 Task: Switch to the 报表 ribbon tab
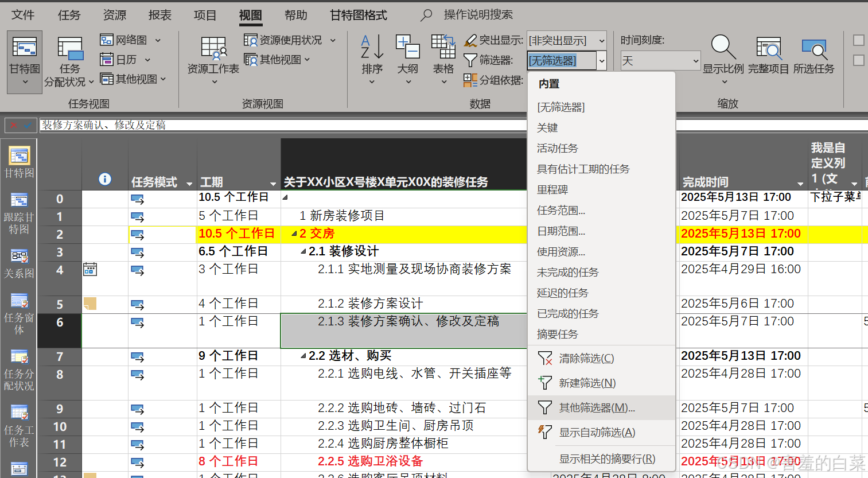point(160,15)
